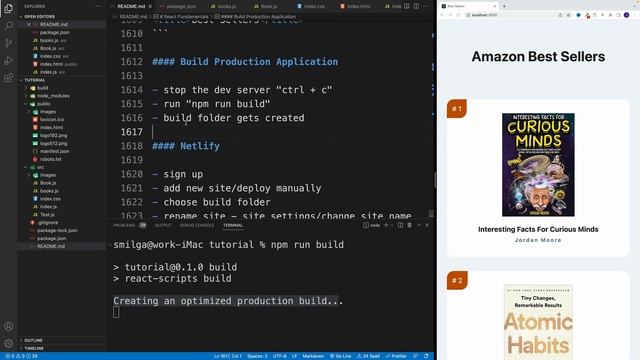
Task: Click the feedback icon in status bar
Action: click(x=415, y=356)
